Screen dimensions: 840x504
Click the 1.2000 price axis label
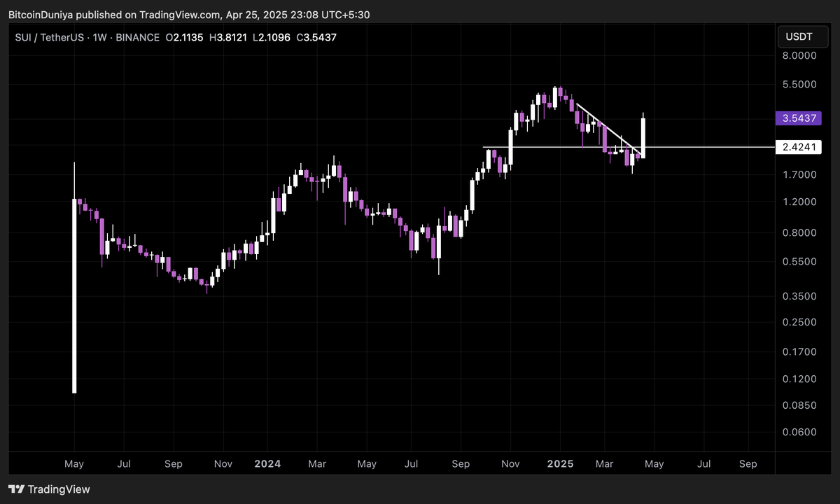(799, 202)
